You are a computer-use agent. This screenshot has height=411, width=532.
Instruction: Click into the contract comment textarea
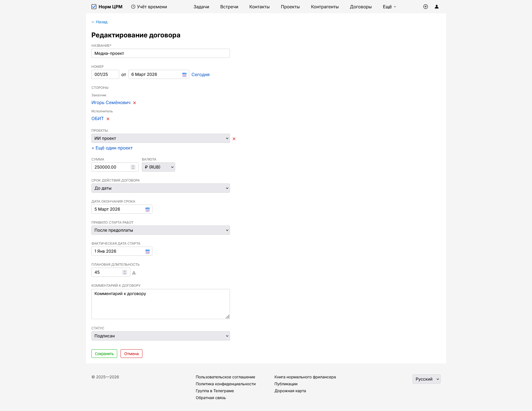point(160,304)
